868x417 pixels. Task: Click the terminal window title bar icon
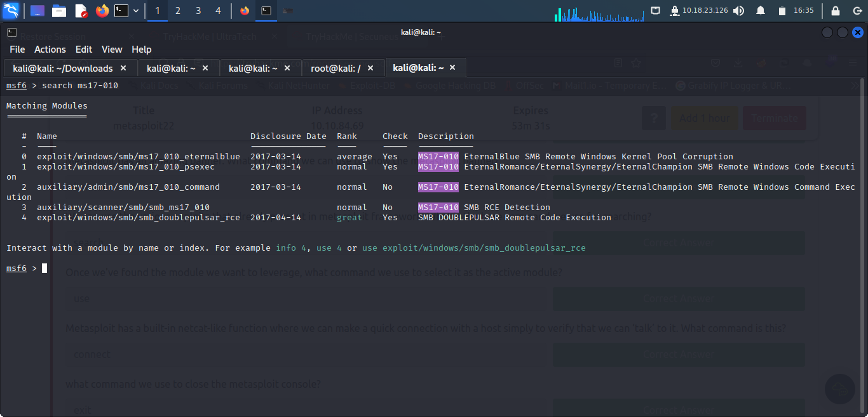pyautogui.click(x=11, y=32)
